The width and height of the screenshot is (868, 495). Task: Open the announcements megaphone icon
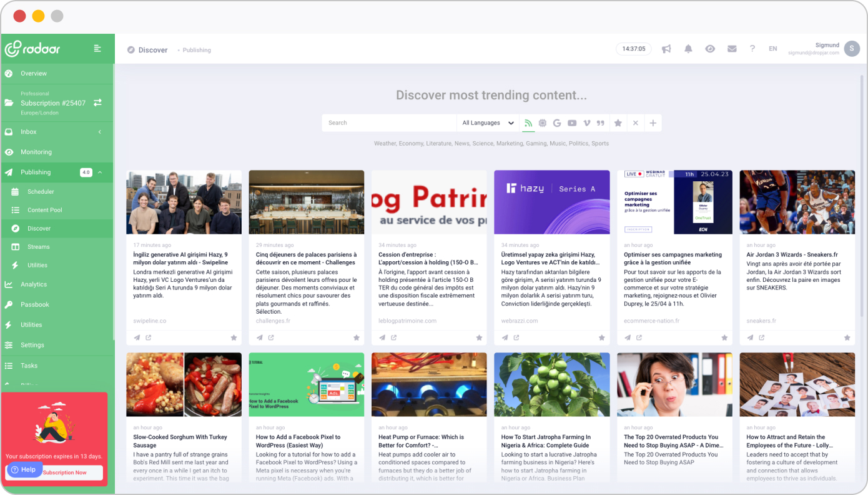666,49
